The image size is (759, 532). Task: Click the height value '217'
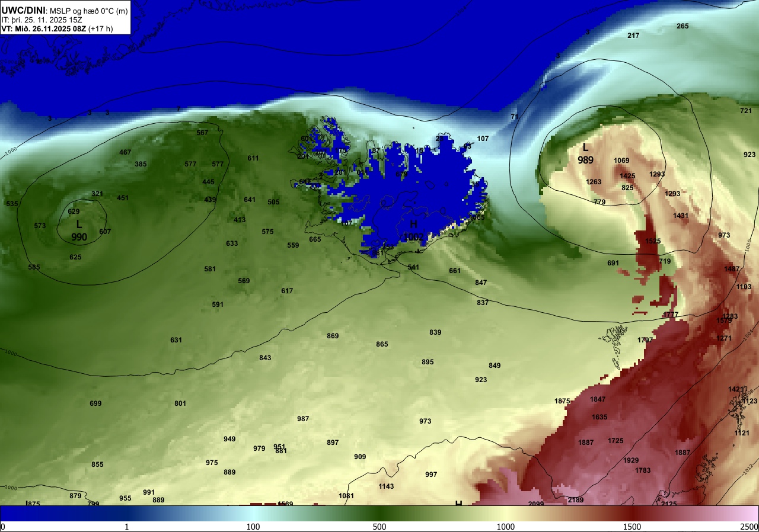[633, 36]
